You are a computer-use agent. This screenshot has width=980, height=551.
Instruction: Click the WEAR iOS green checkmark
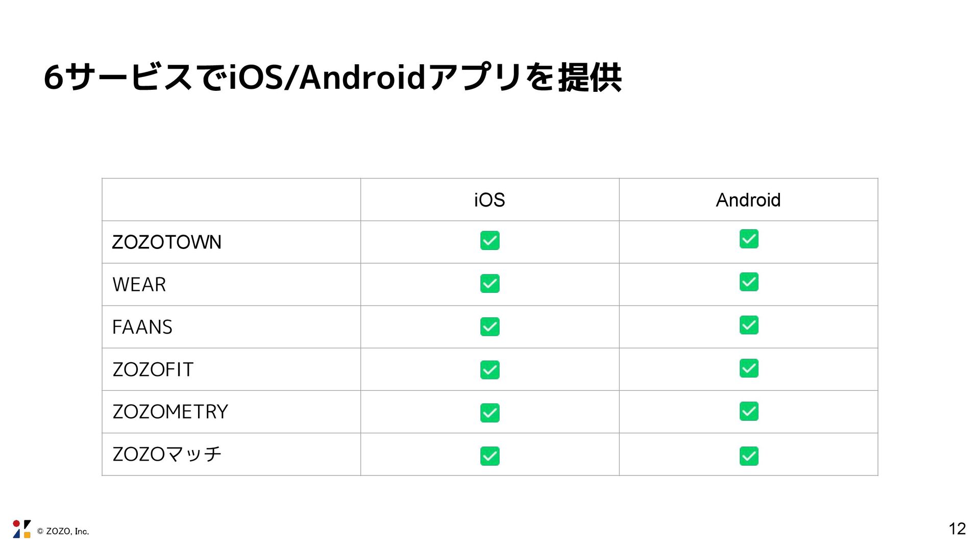click(489, 284)
